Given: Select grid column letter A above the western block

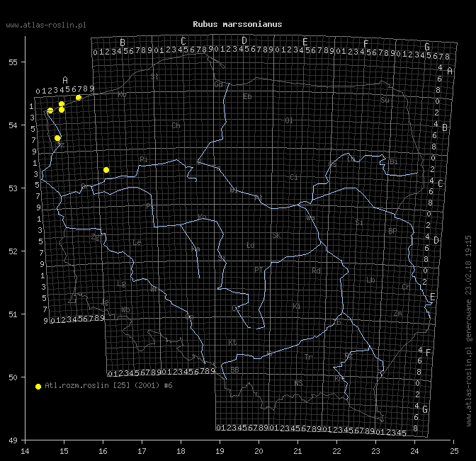Looking at the screenshot, I should 65,81.
